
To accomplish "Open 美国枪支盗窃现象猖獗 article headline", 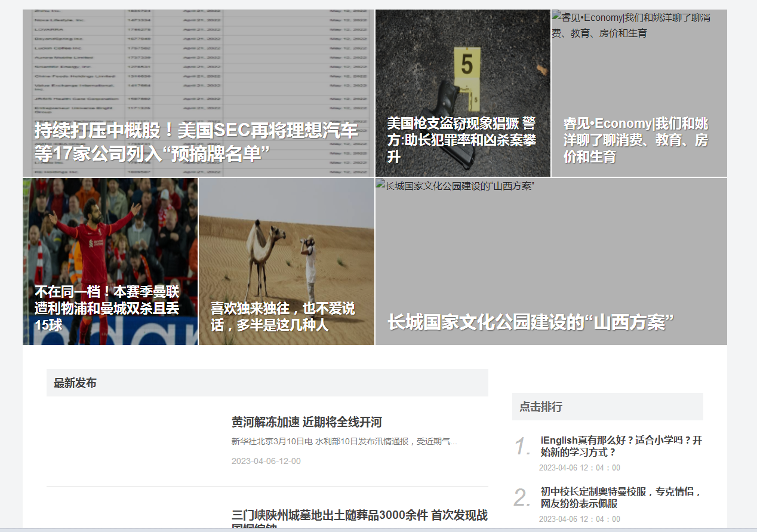I will tap(462, 140).
